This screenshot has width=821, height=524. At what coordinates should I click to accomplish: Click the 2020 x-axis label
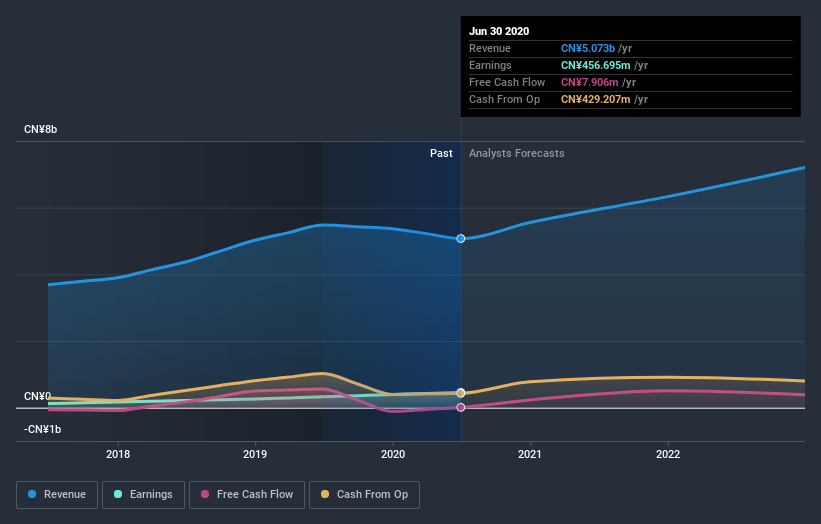[x=393, y=454]
